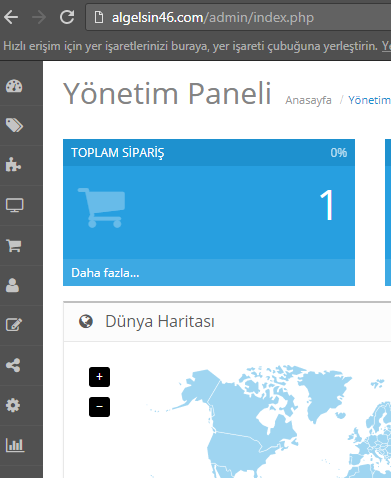Click the order count number 1
Image resolution: width=391 pixels, height=478 pixels.
pos(327,205)
